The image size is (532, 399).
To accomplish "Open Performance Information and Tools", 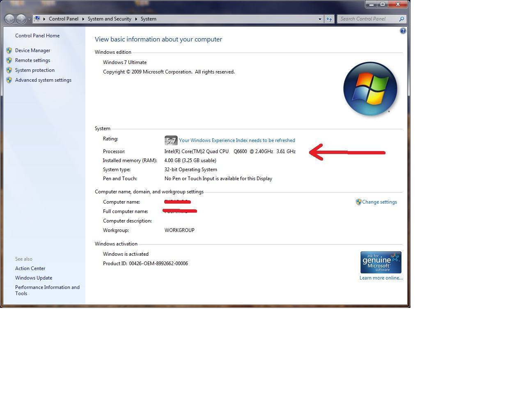I will (x=47, y=290).
